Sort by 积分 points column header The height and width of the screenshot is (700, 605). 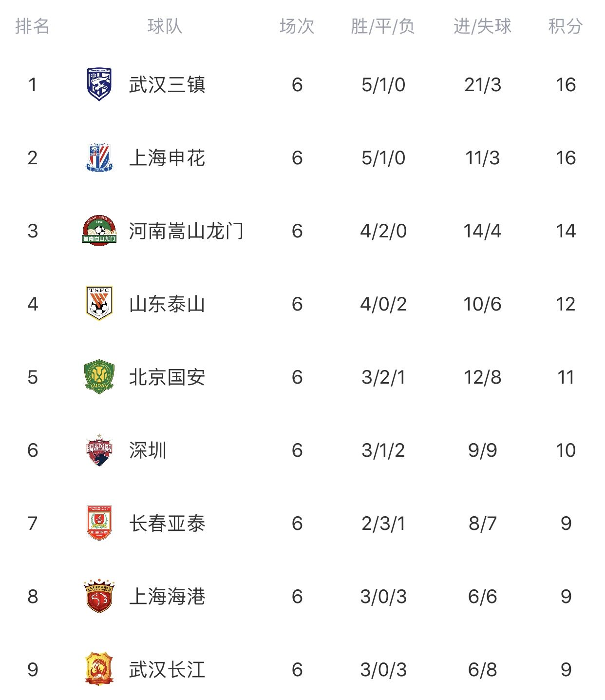click(x=566, y=26)
